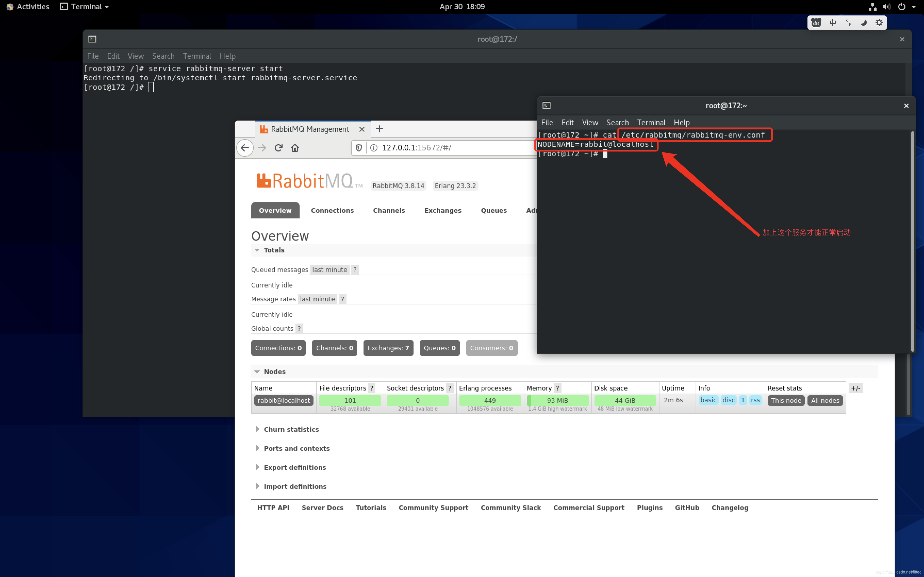Click the browser home icon

[x=295, y=148]
